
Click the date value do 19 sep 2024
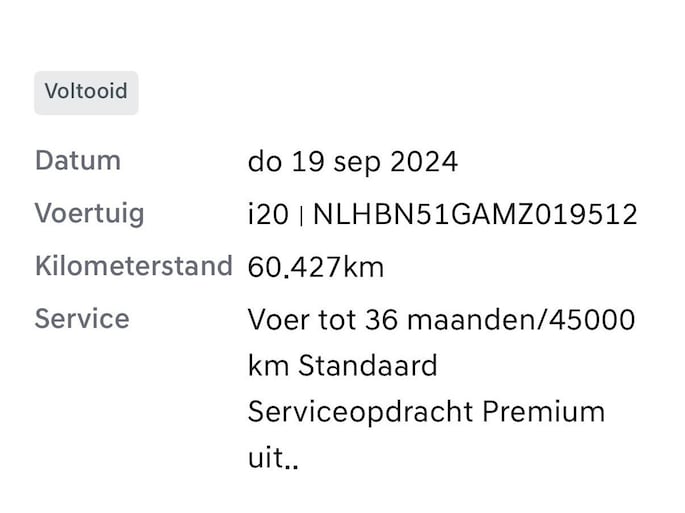tap(352, 162)
